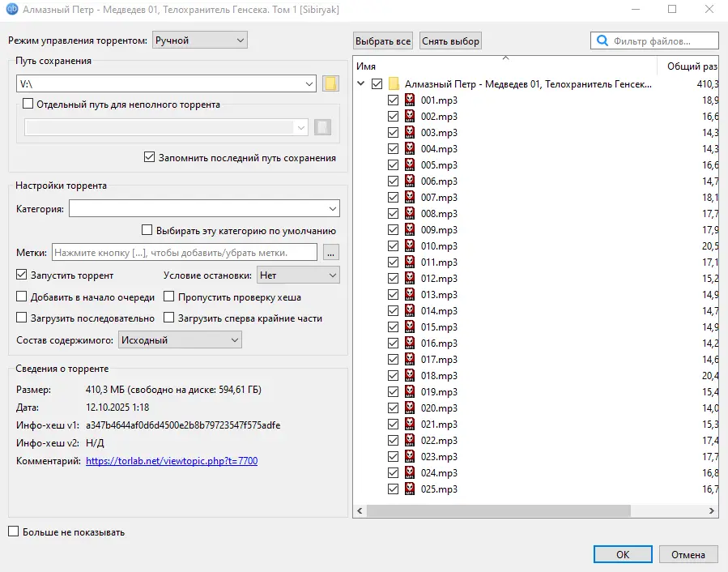This screenshot has width=728, height=572.
Task: Open the 'Режим управления торрентом' dropdown
Action: click(199, 40)
